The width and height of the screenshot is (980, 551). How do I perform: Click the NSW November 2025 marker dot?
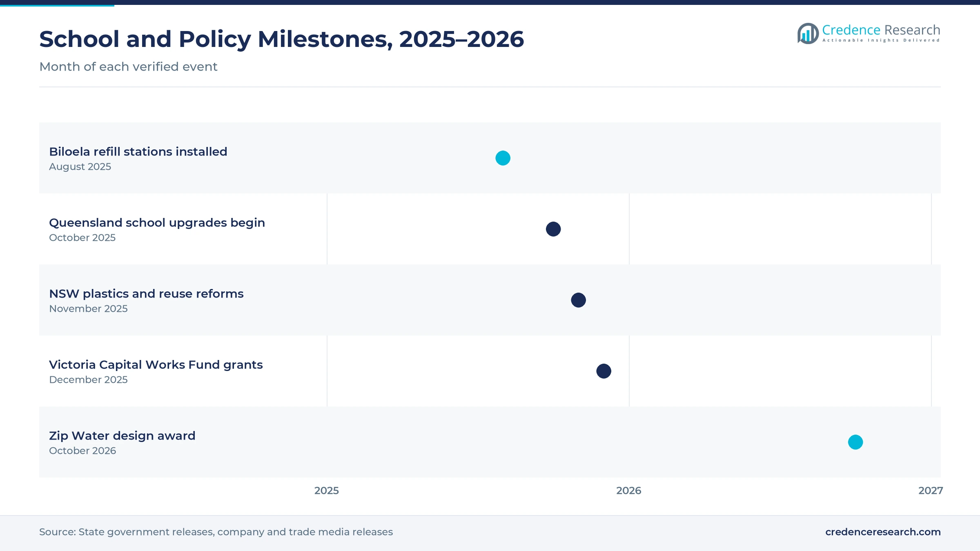[578, 300]
